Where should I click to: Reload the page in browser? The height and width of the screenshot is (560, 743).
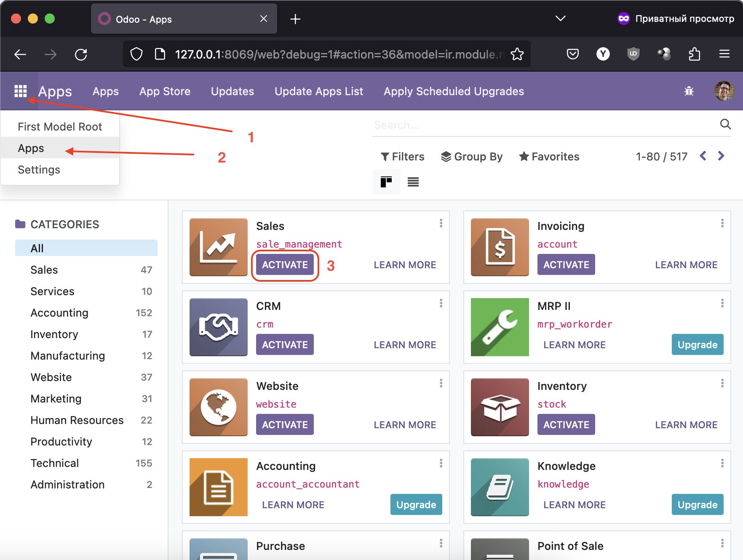81,54
